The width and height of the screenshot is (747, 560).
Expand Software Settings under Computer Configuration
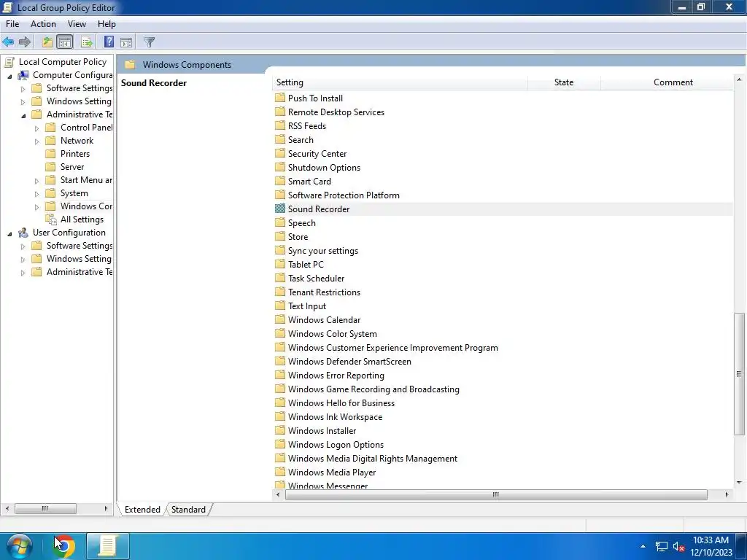click(x=23, y=88)
